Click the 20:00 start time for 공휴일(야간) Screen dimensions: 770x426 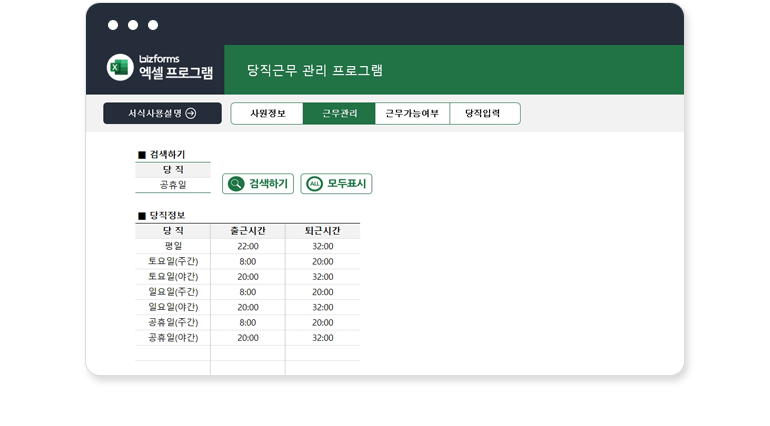(x=248, y=338)
